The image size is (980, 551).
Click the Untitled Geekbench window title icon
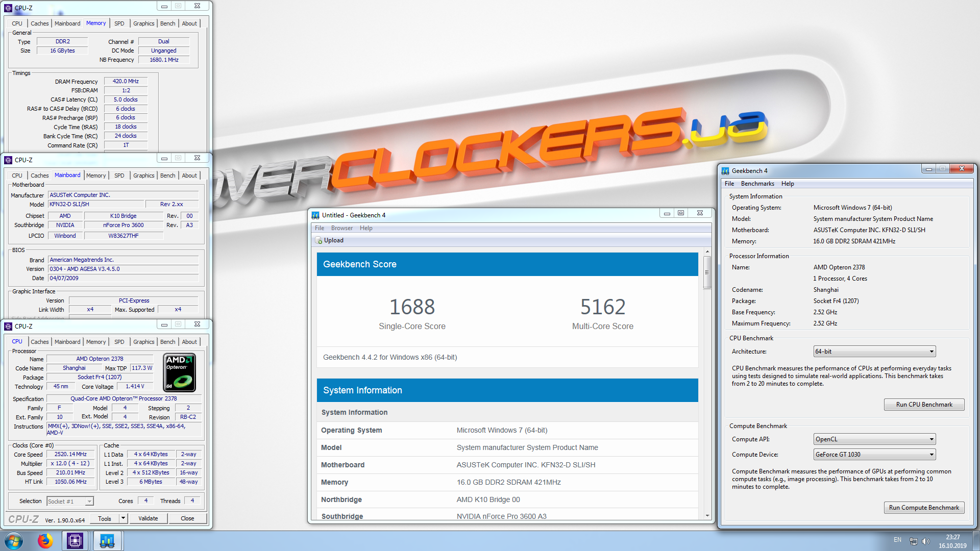point(315,215)
